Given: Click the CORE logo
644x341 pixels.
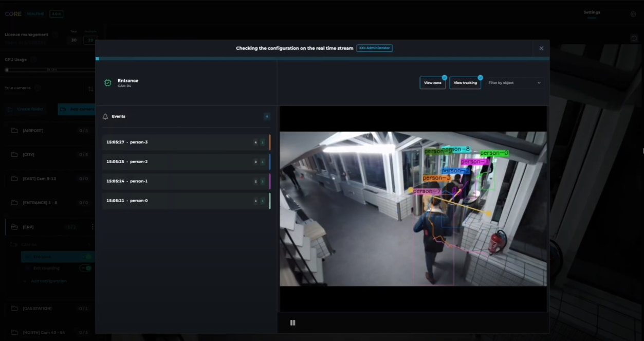Looking at the screenshot, I should 13,14.
